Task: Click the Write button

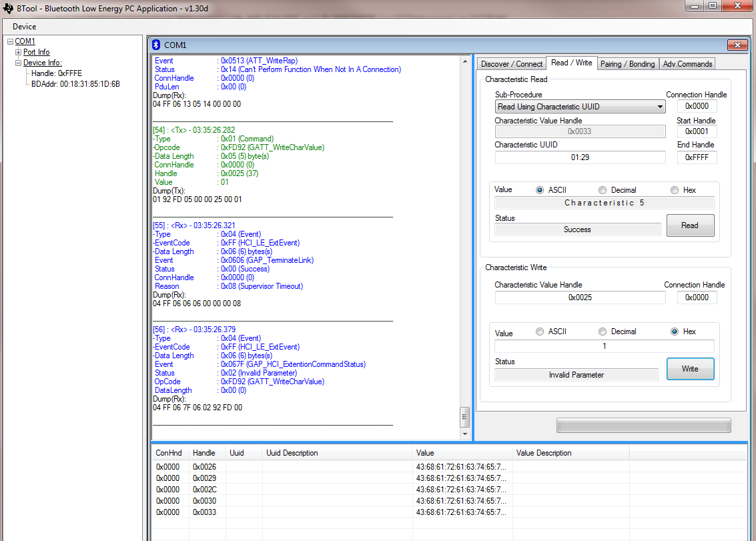Action: [x=690, y=369]
